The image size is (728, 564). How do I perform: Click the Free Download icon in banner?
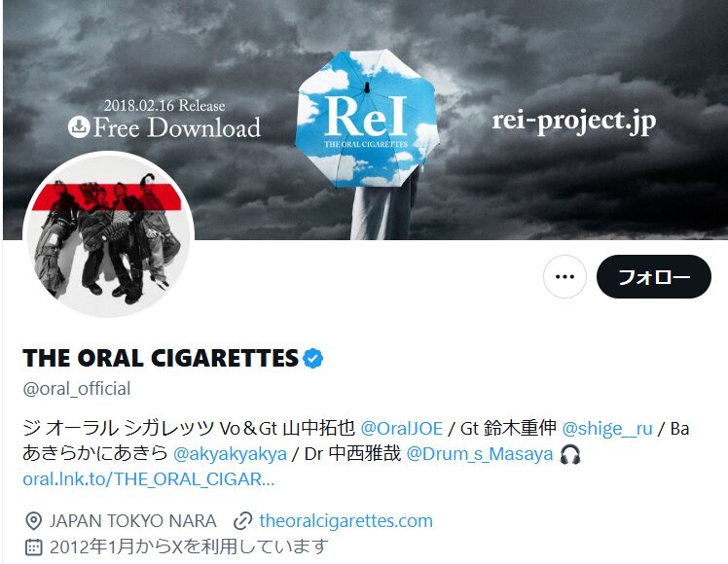tap(79, 127)
